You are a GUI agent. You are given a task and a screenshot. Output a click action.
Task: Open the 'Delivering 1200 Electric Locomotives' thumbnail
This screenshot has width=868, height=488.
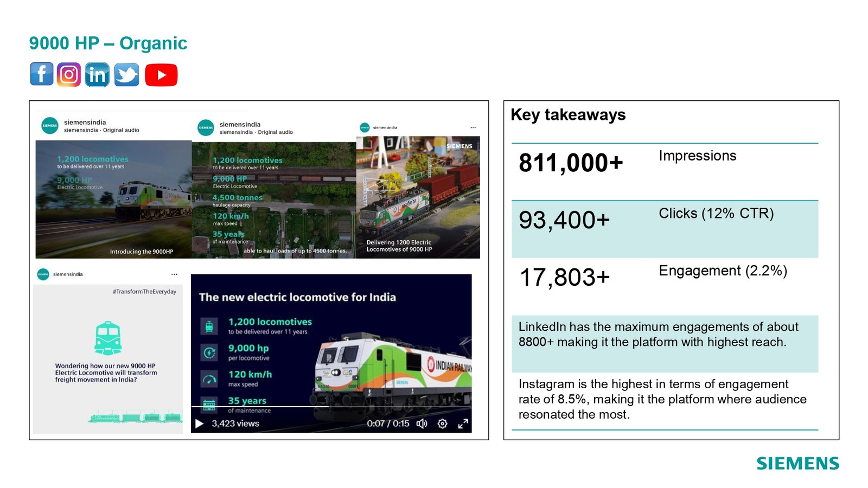pyautogui.click(x=418, y=197)
